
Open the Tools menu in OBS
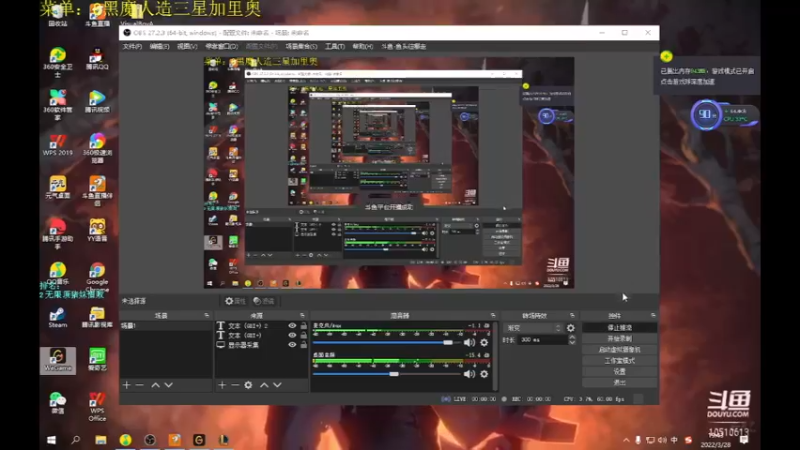pos(335,46)
